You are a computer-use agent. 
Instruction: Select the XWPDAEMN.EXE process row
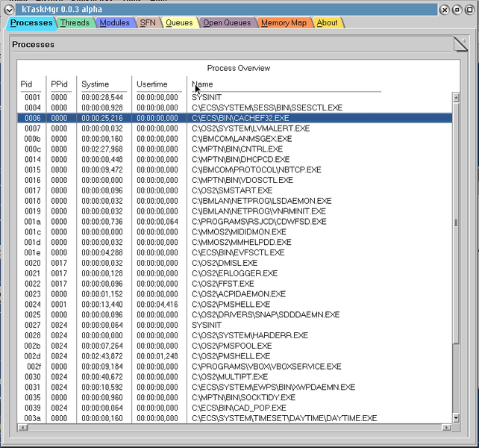[x=234, y=387]
